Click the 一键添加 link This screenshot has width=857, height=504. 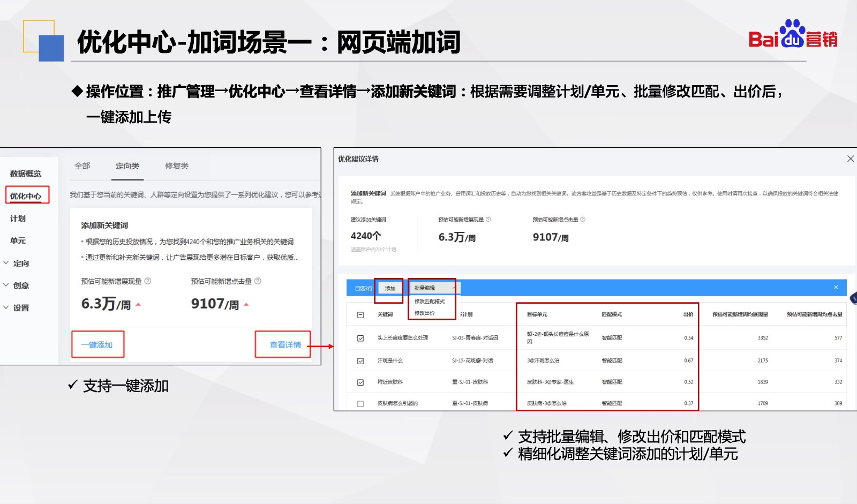click(97, 345)
